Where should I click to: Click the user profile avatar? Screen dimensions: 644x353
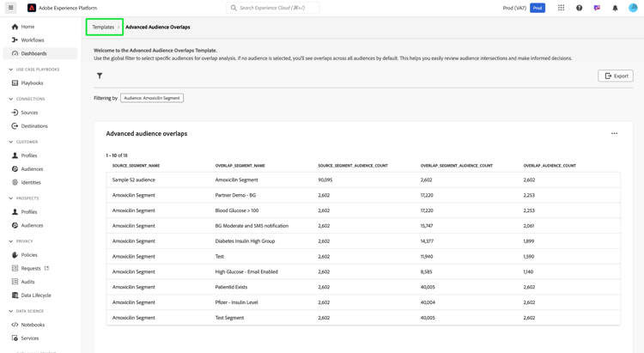click(633, 8)
